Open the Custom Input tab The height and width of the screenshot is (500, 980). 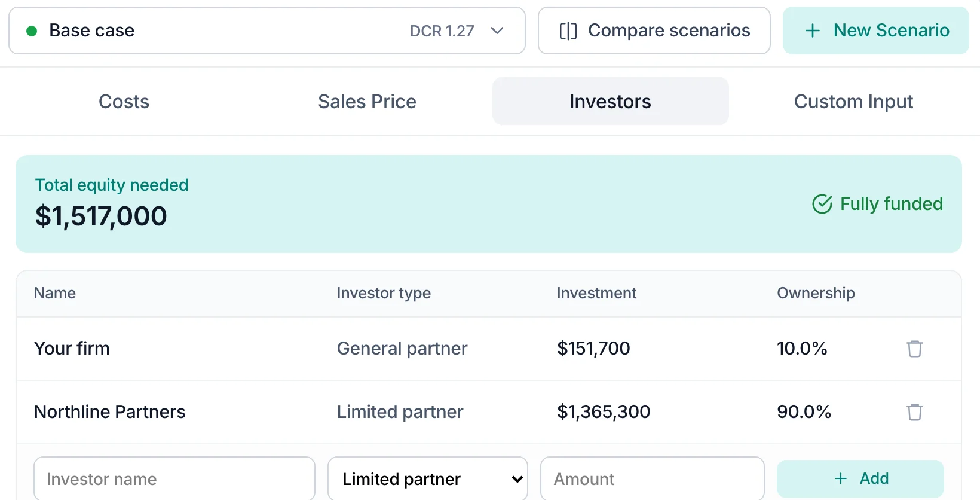click(x=853, y=101)
